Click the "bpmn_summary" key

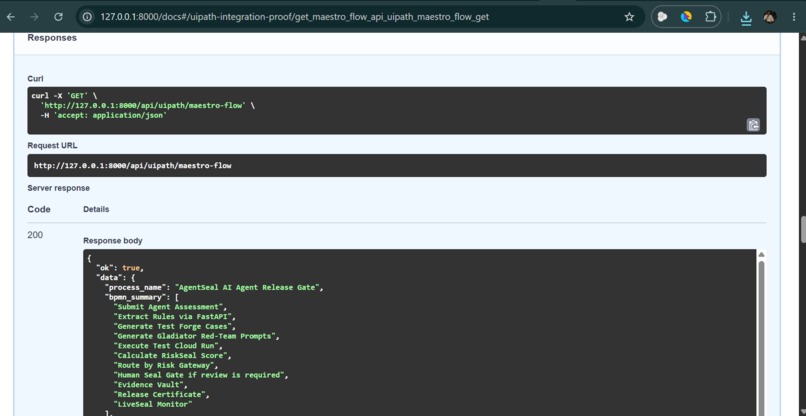point(135,297)
